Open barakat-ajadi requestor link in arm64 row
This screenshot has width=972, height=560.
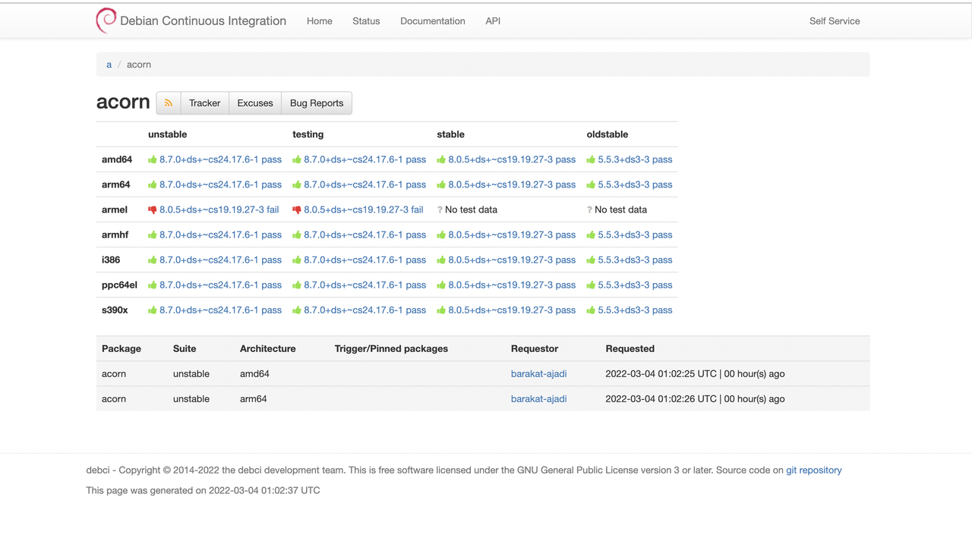[538, 398]
